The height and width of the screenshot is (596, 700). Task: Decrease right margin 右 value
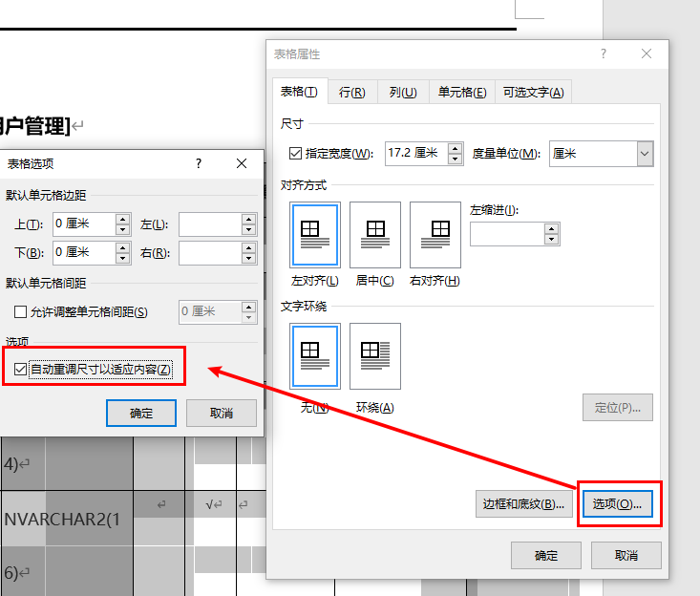pos(248,259)
